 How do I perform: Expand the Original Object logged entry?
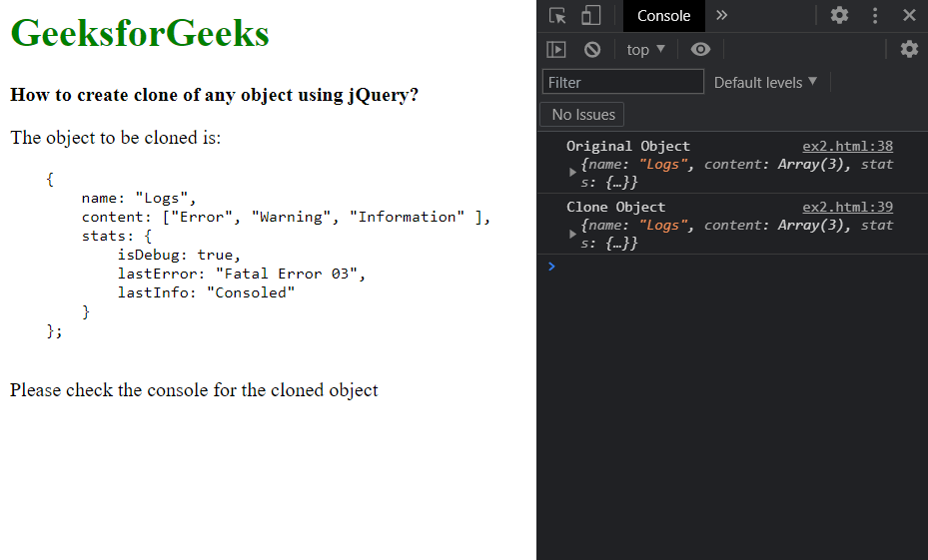(572, 172)
